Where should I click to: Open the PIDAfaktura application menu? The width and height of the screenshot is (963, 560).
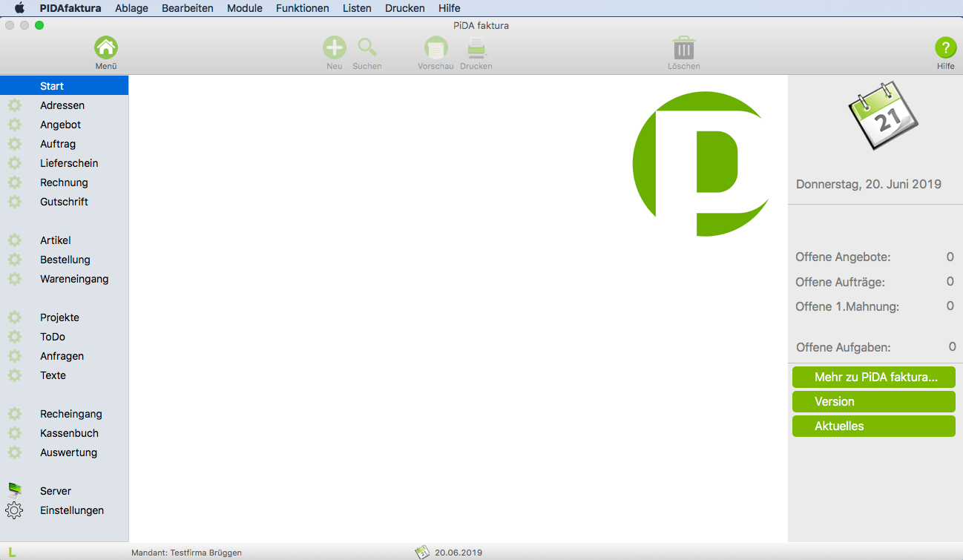(70, 8)
